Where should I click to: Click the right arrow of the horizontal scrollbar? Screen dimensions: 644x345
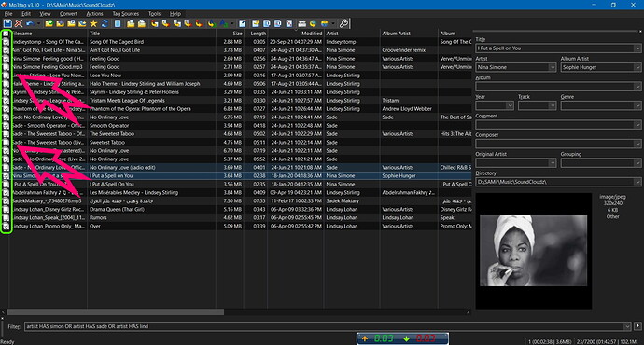click(x=468, y=312)
